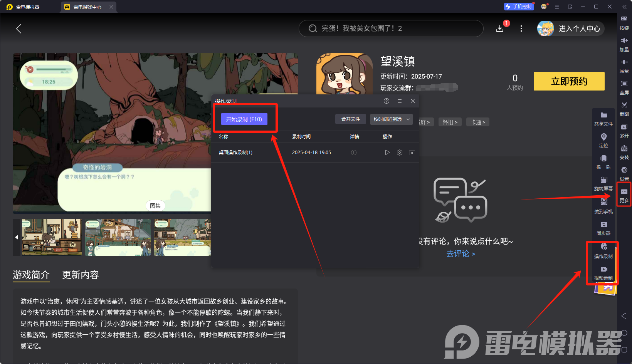Open the 怀旧 > tag
The height and width of the screenshot is (364, 632).
tap(450, 122)
